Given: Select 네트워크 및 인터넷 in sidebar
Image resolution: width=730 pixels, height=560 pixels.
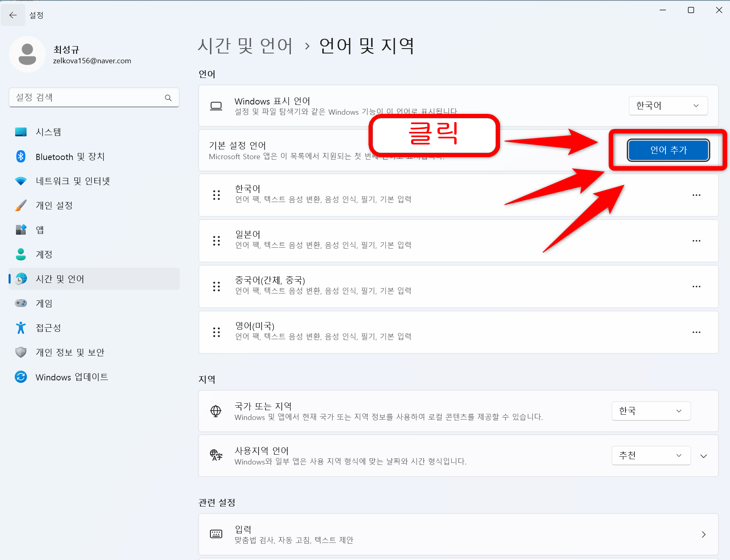Looking at the screenshot, I should click(94, 181).
